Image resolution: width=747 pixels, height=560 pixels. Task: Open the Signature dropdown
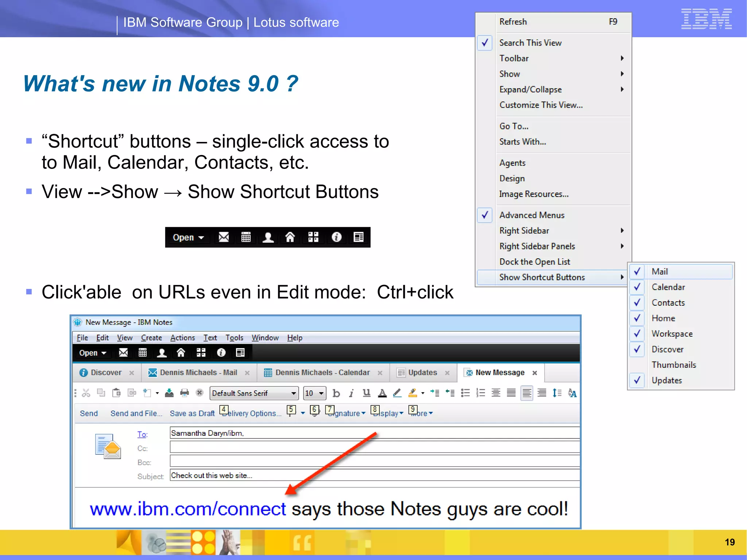[x=347, y=413]
